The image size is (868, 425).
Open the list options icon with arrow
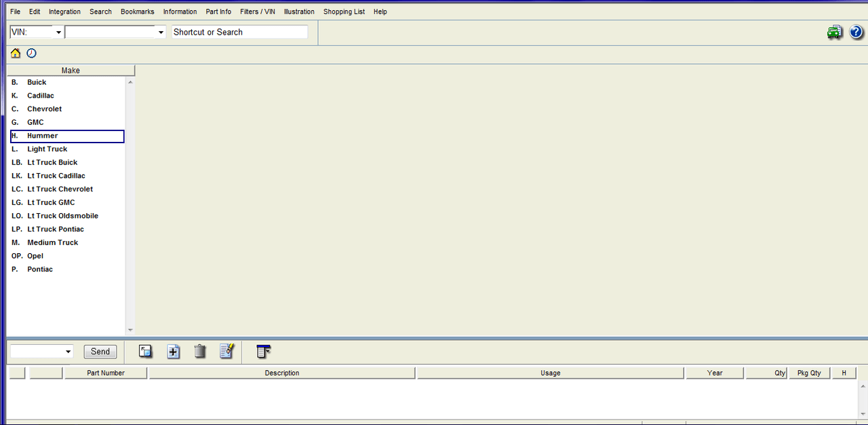264,351
